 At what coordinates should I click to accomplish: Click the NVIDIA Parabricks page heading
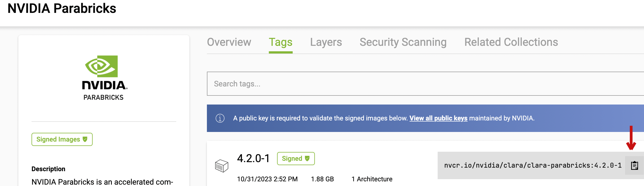62,9
